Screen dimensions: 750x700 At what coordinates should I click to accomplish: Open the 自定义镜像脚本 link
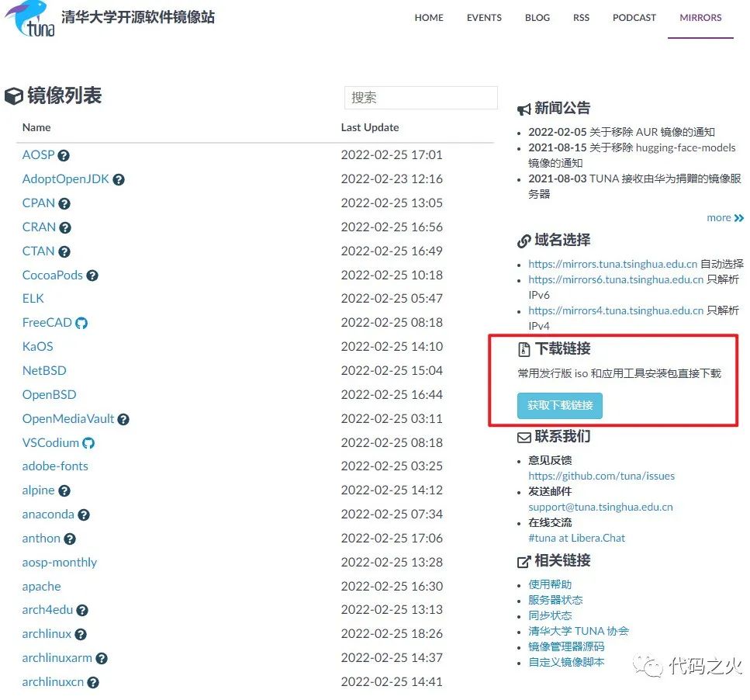click(x=566, y=662)
